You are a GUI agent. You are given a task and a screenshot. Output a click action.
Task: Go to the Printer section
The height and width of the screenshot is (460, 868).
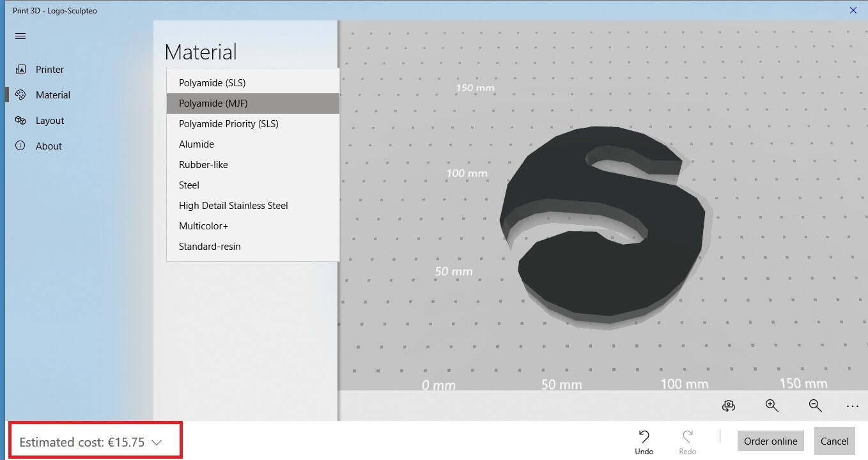tap(50, 69)
